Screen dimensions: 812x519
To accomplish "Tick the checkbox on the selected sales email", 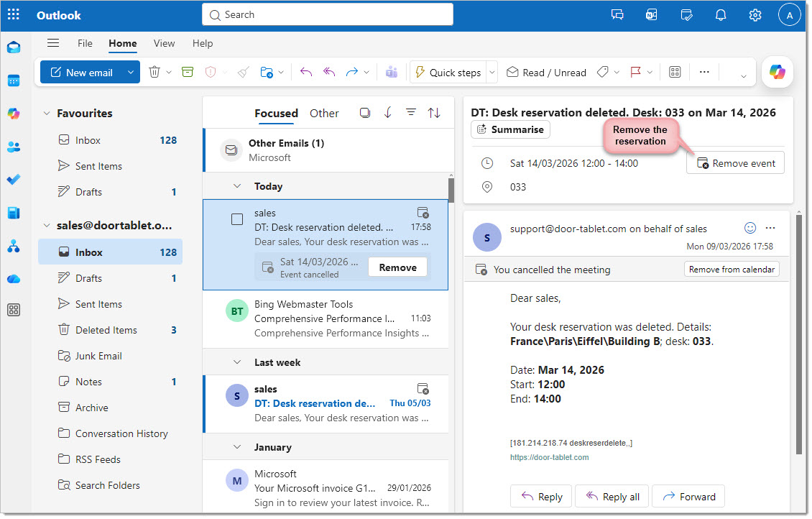I will tap(237, 219).
